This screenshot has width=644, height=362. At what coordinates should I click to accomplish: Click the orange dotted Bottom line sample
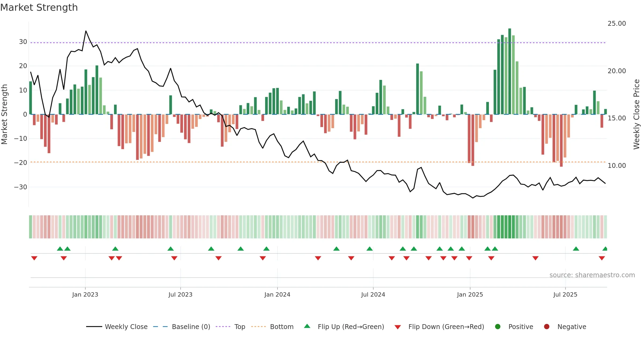[x=258, y=327]
